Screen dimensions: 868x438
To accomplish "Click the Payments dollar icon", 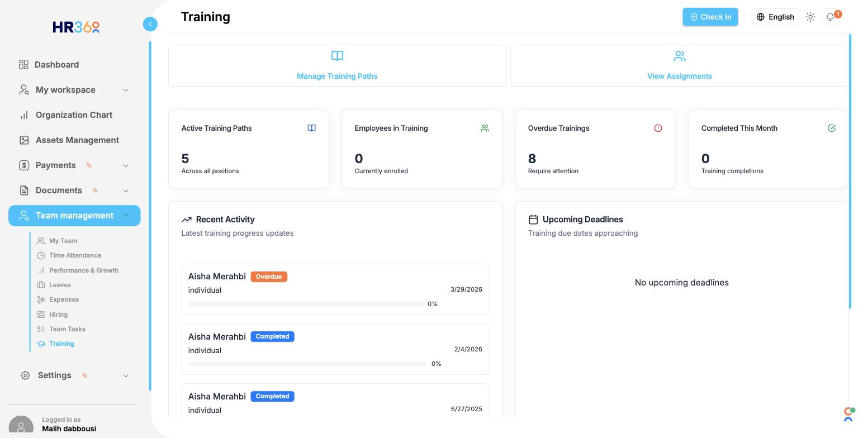I will point(24,165).
